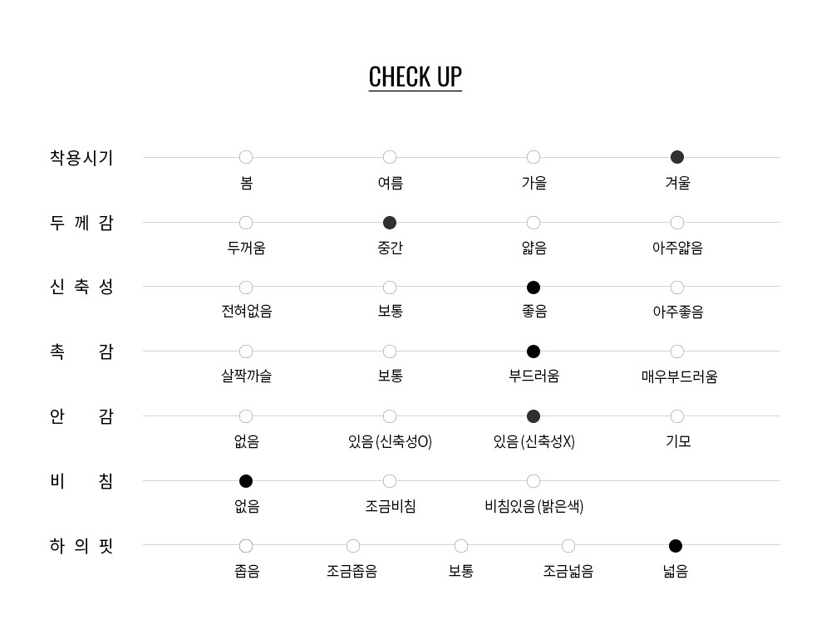831x644 pixels.
Task: Choose the 비침있음 (밝은색) dot
Action: (534, 481)
